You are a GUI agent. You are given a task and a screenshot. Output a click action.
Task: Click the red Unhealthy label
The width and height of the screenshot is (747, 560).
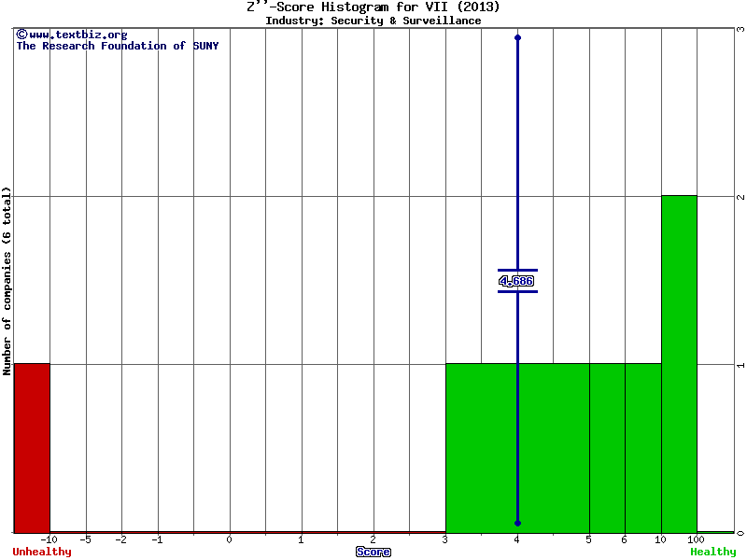(42, 552)
